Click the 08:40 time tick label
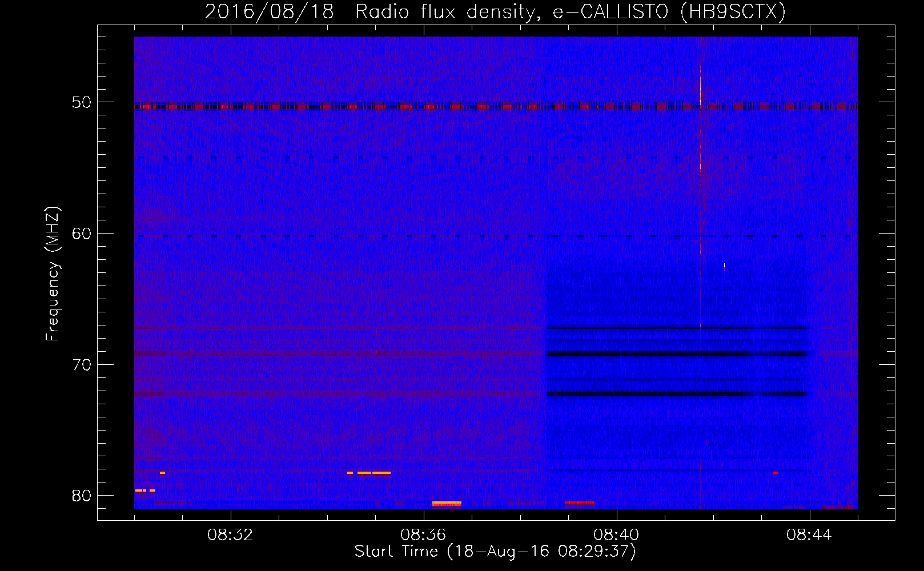This screenshot has width=924, height=571. 616,535
